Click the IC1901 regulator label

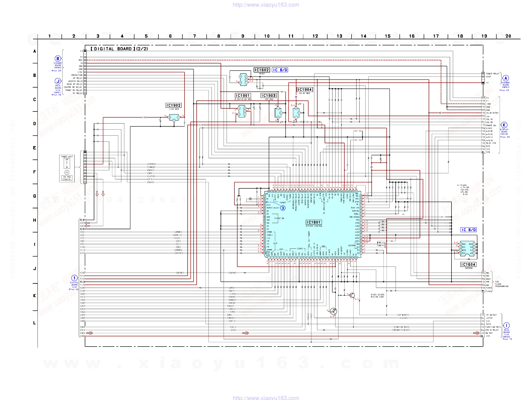tap(243, 95)
